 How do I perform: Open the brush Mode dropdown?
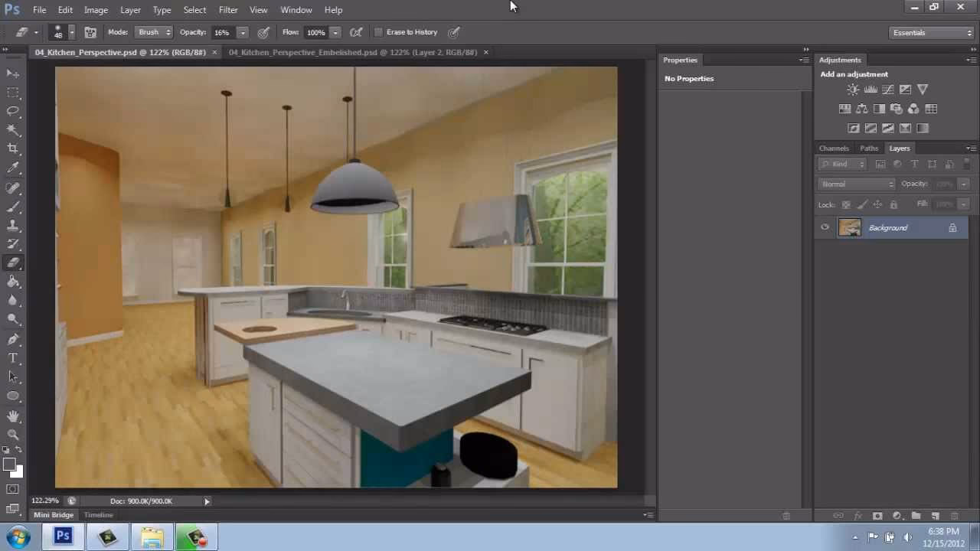(x=152, y=31)
